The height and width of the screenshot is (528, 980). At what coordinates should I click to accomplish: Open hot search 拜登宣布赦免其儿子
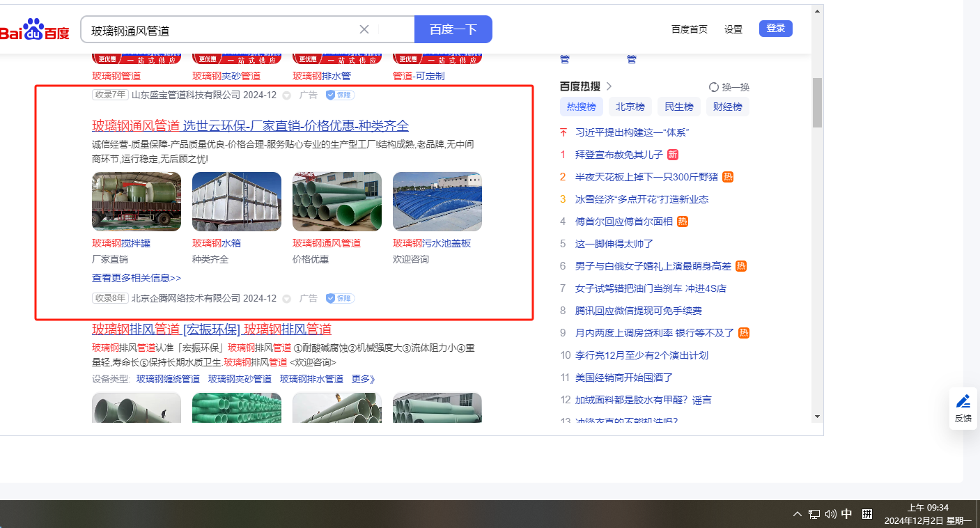619,155
